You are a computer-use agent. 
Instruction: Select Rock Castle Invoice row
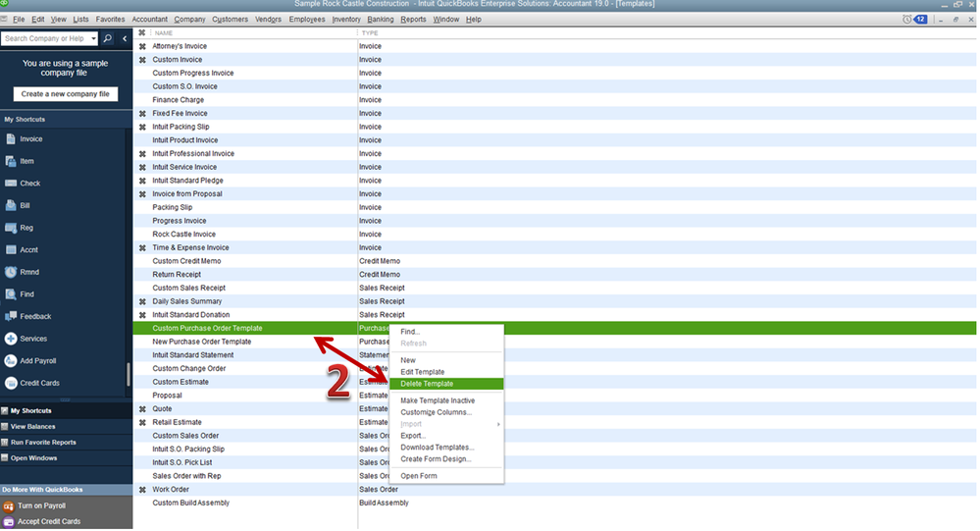[555, 235]
